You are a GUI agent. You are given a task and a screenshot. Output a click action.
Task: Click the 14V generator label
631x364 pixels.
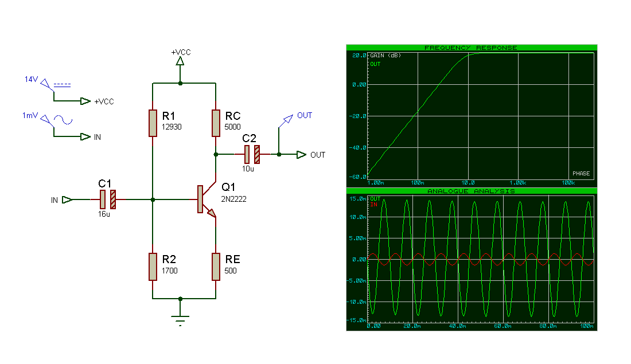(32, 79)
